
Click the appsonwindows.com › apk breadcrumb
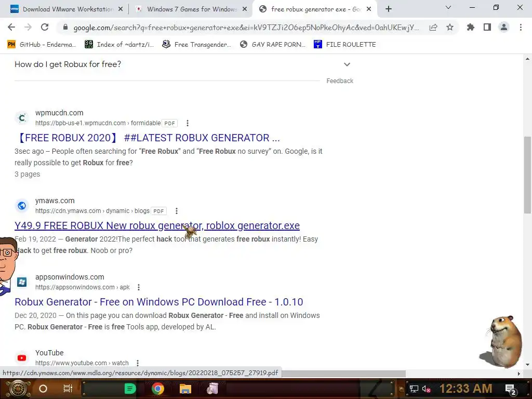coord(83,287)
